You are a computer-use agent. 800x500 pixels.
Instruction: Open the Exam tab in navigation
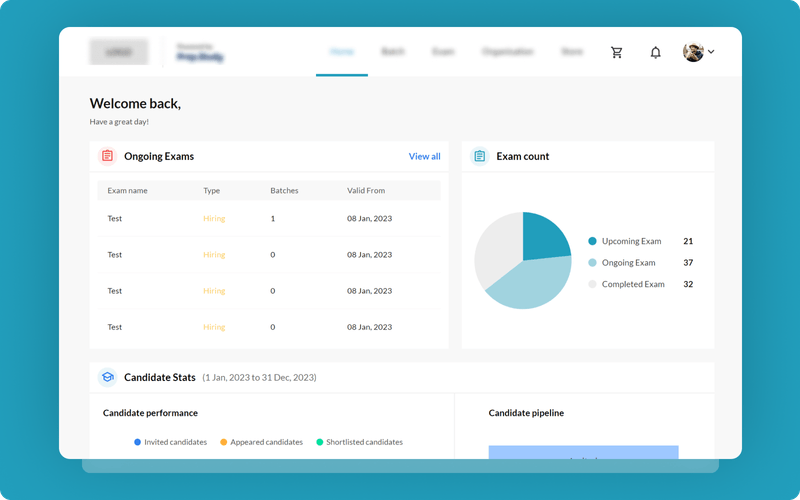point(443,52)
